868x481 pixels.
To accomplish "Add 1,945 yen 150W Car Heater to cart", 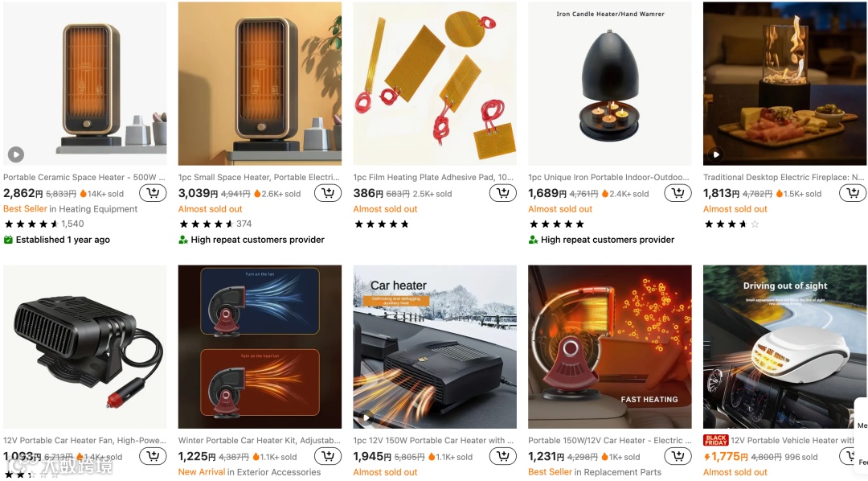I will coord(502,457).
